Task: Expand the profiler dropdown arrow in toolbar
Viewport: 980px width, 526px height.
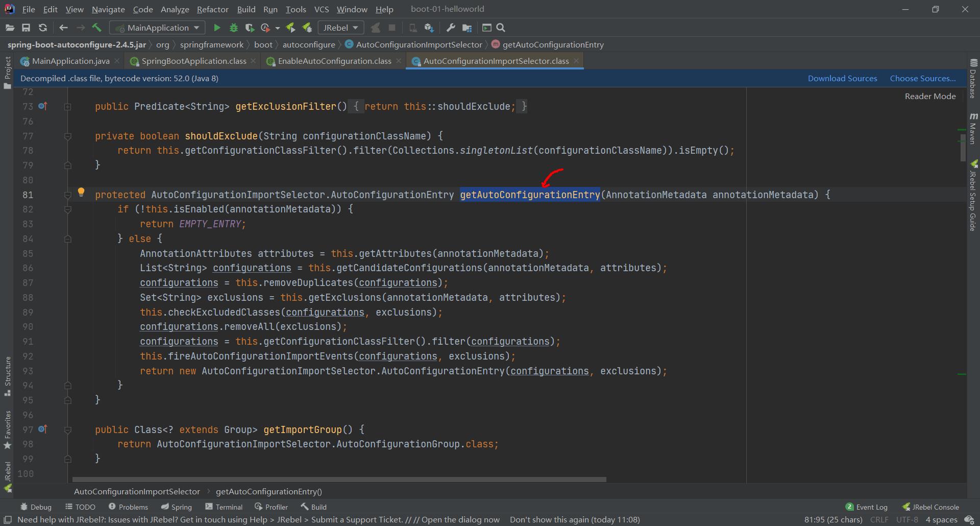Action: tap(277, 28)
